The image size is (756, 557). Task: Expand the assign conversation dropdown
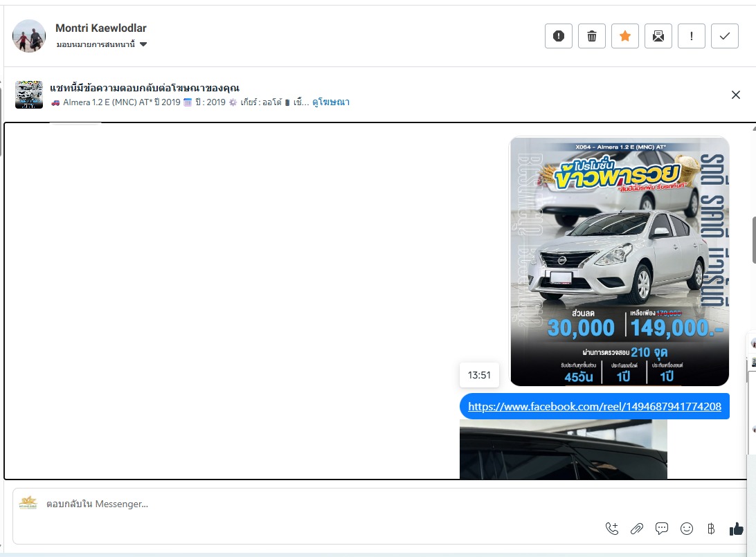tap(102, 44)
